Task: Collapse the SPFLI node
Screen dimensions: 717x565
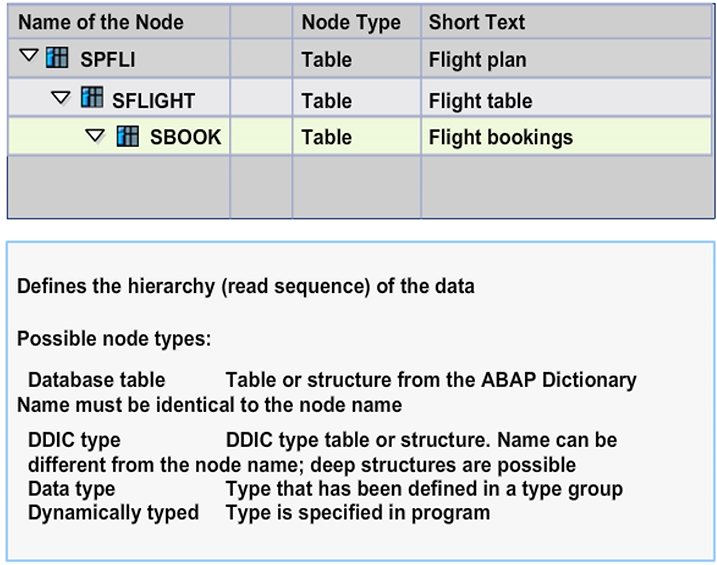Action: [x=29, y=58]
